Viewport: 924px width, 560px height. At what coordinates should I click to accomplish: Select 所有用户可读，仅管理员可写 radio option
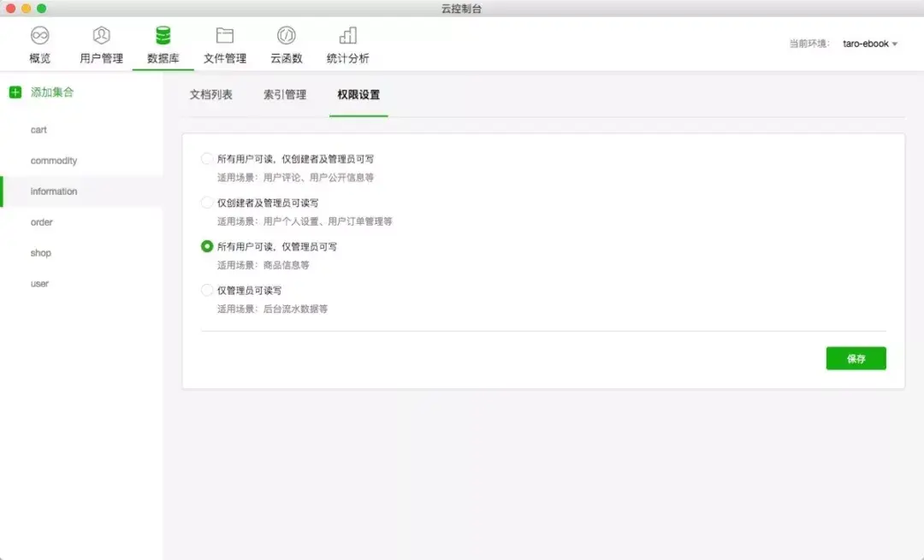coord(207,246)
